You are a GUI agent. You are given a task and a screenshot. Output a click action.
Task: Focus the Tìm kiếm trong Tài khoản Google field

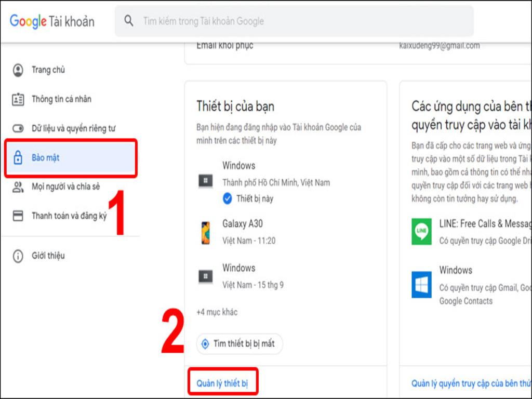point(301,21)
